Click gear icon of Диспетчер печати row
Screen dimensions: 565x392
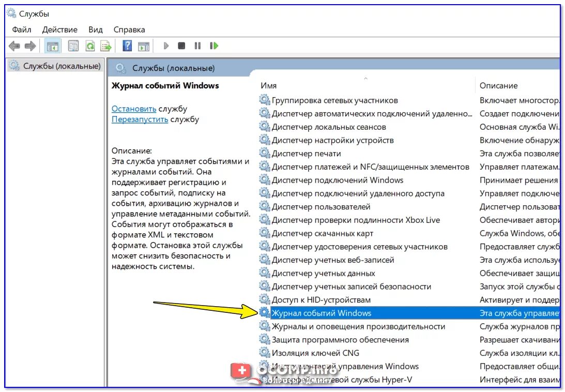coord(265,153)
